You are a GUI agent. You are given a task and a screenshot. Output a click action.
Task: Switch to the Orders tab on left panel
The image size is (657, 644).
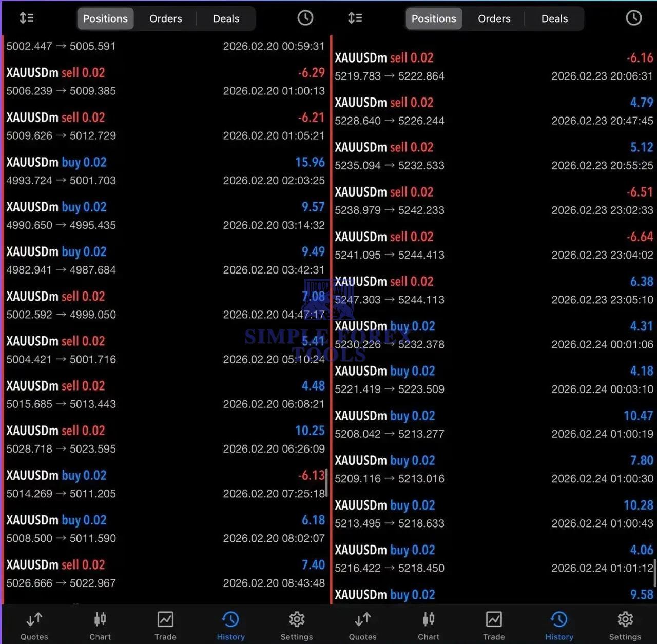[165, 18]
